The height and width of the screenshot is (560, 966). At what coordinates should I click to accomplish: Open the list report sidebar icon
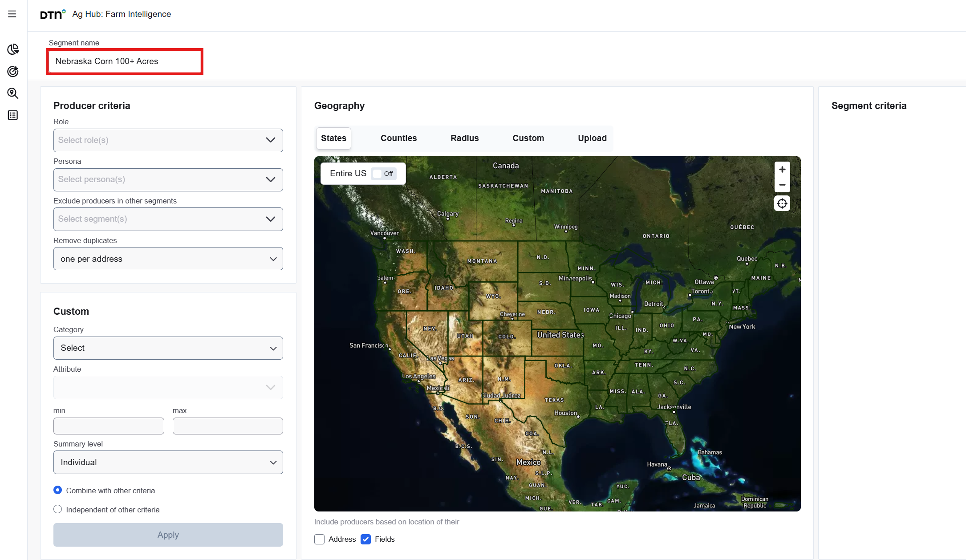click(13, 115)
